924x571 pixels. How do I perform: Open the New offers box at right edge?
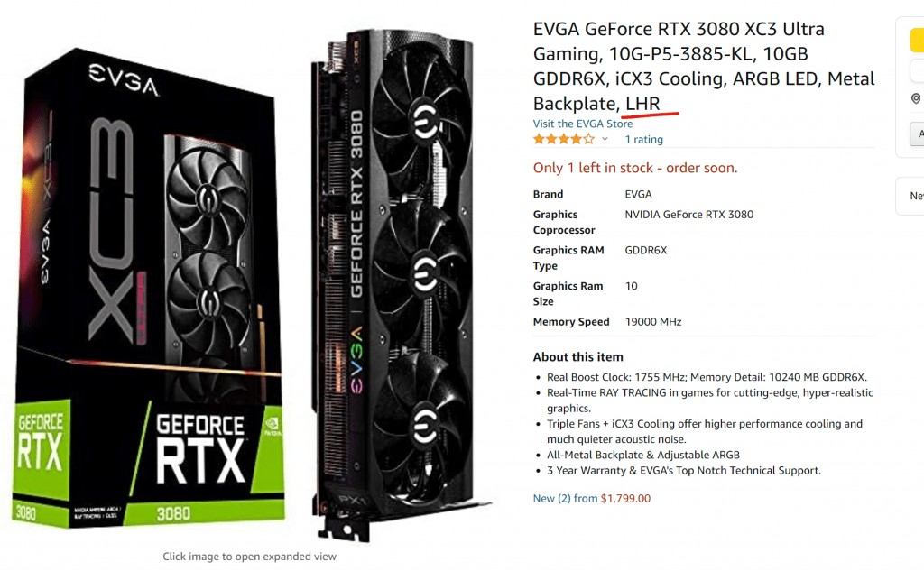point(910,196)
